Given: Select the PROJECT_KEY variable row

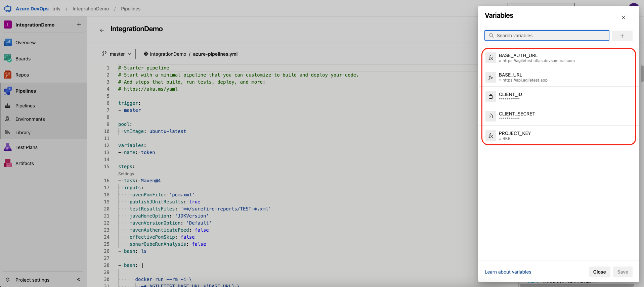Looking at the screenshot, I should point(559,136).
